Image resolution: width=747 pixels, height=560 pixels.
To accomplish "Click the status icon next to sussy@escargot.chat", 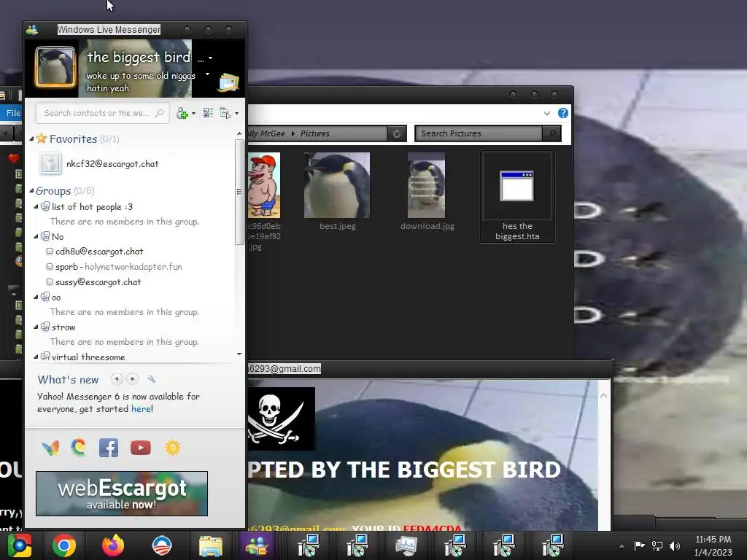I will point(50,281).
